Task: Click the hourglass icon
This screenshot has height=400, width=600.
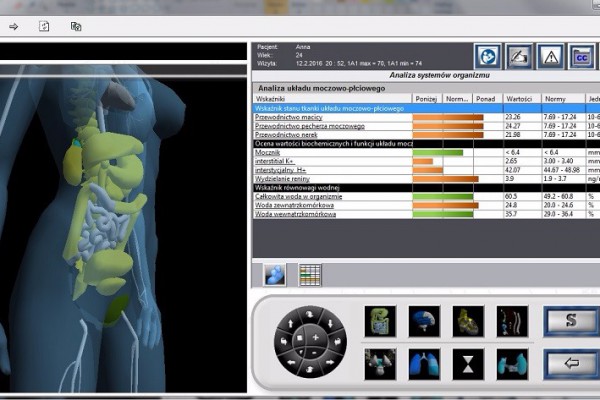Action: click(x=468, y=362)
